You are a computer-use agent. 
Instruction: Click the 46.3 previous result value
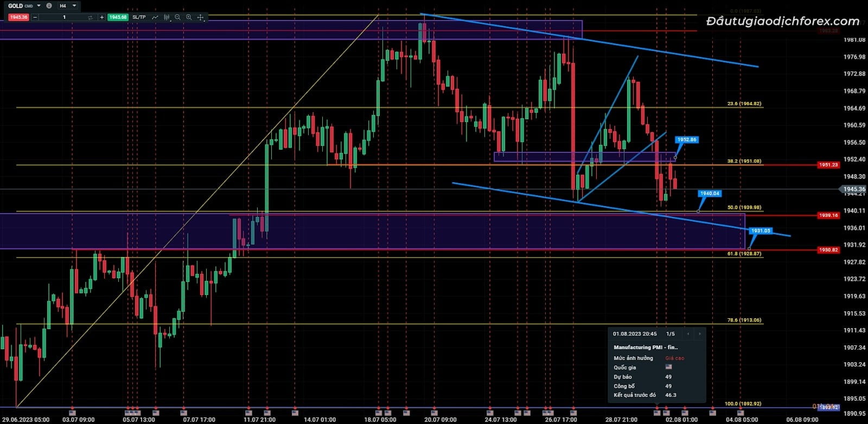(x=671, y=395)
